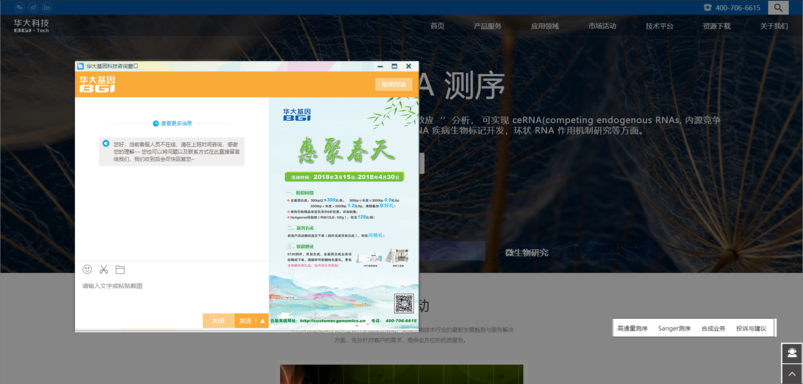803x384 pixels.
Task: Click the QR code on the spring promotion banner
Action: 404,303
